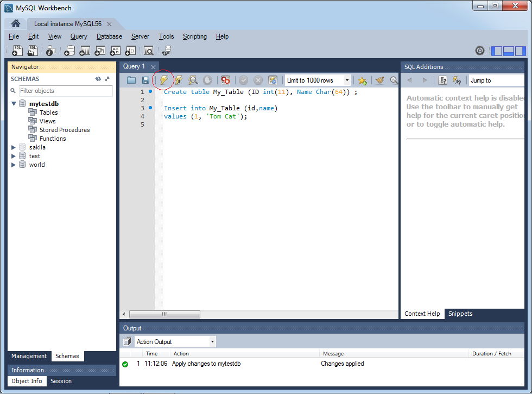Open the Server menu
This screenshot has width=532, height=394.
140,36
